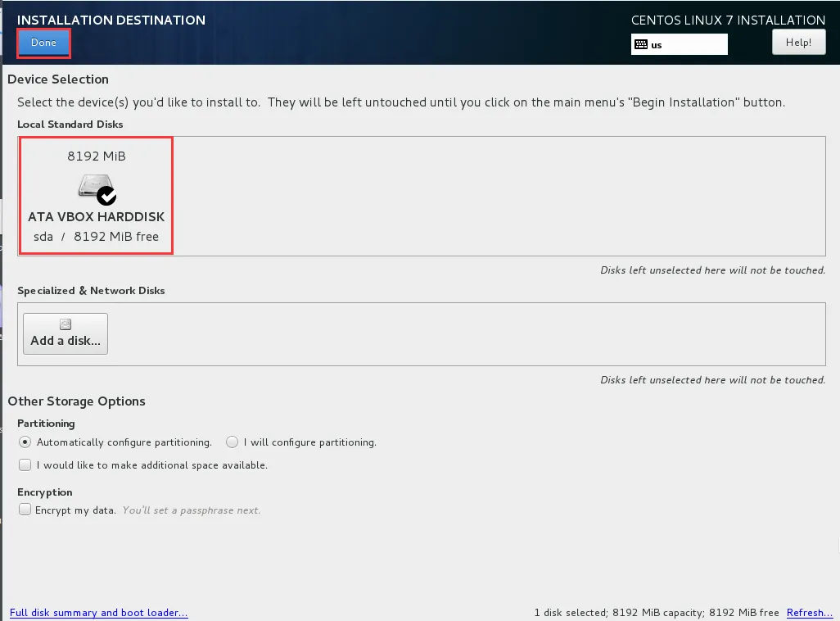
Task: Click the Encryption section label
Action: [x=44, y=492]
